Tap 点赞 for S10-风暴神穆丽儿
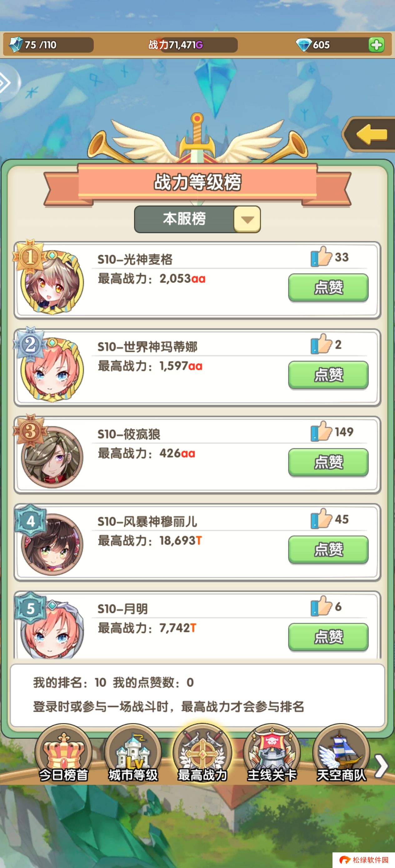 [x=328, y=550]
